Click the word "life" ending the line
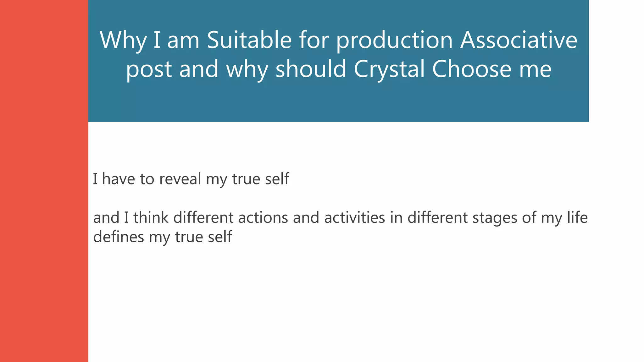 [577, 218]
